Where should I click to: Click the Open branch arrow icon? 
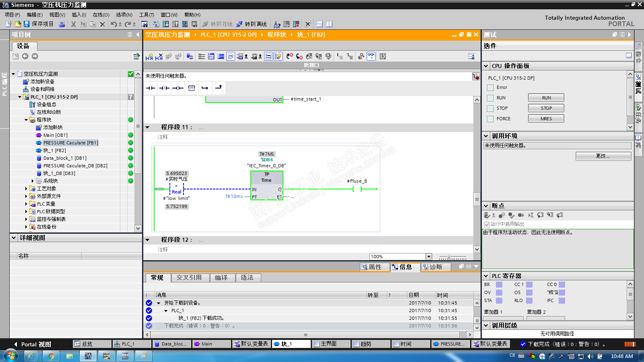pos(205,88)
